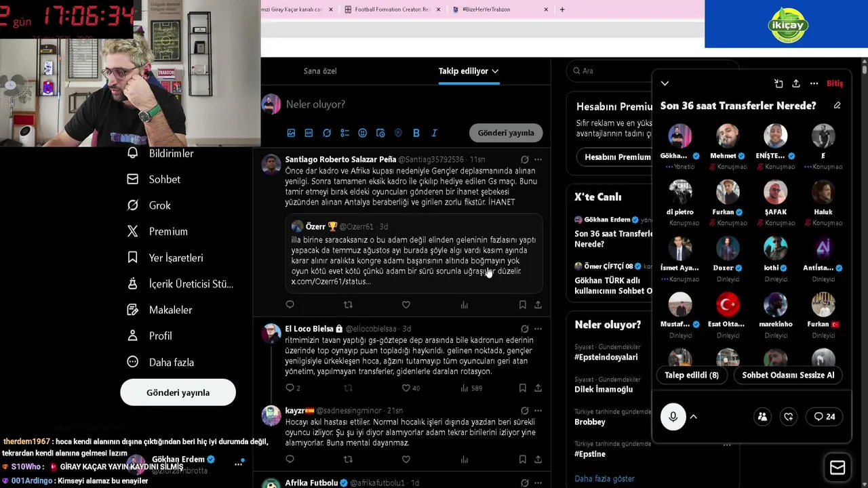Collapse the Space panel with chevron

665,83
